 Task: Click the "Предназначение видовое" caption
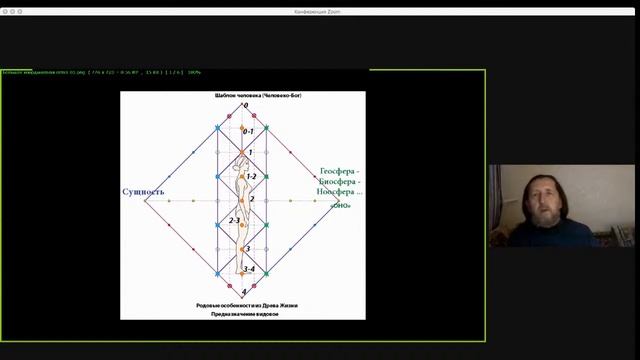click(x=244, y=314)
